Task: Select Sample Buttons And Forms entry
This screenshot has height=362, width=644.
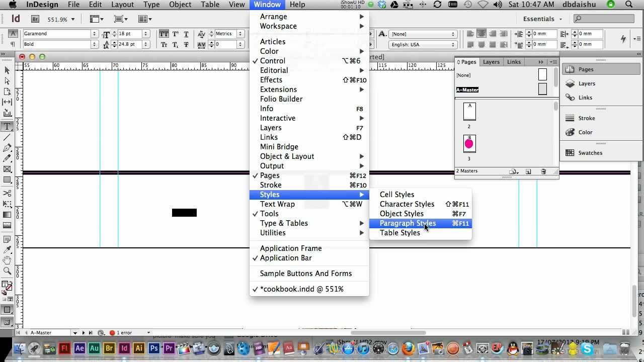Action: tap(309, 274)
